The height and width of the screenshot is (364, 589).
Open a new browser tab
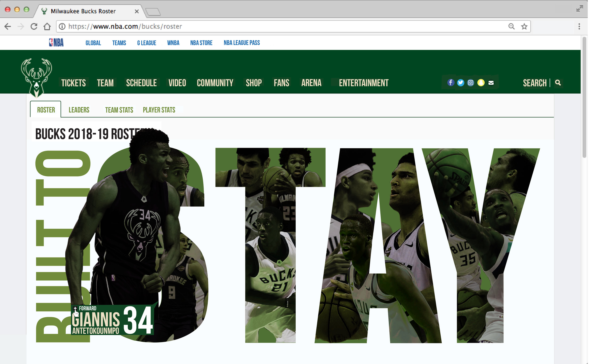tap(153, 12)
